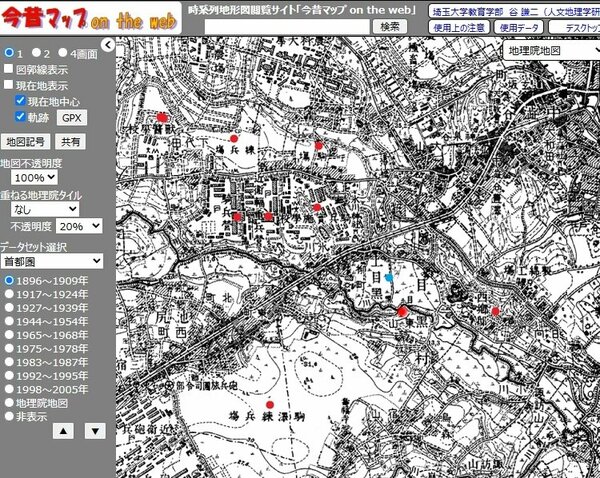Uncheck the 軌跡 checkbox
600x478 pixels.
(20, 116)
